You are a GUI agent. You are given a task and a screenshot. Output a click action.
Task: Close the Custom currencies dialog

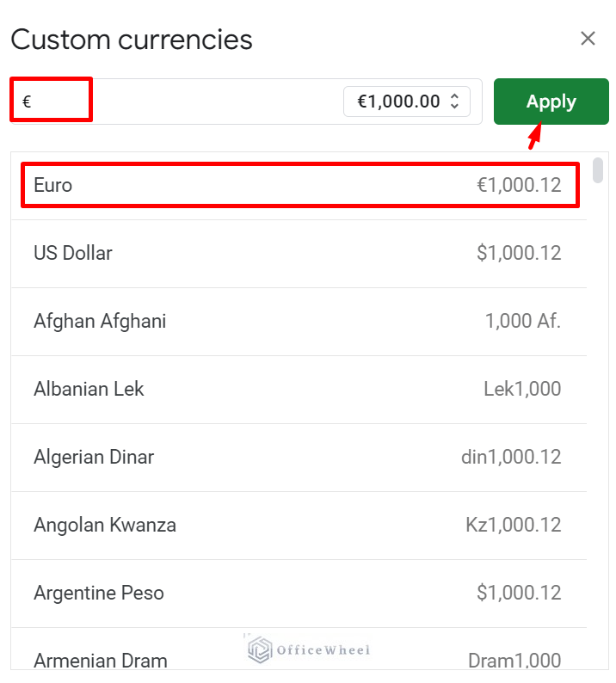(x=588, y=39)
